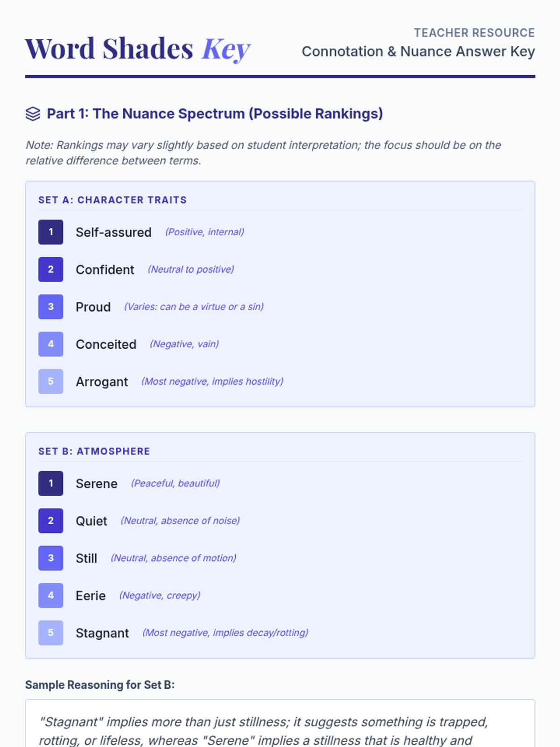This screenshot has width=560, height=747.
Task: Select the word Arrogant
Action: (x=102, y=382)
